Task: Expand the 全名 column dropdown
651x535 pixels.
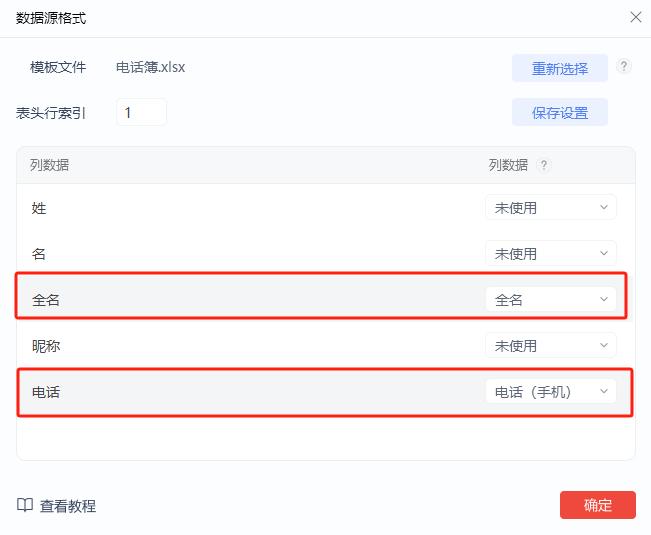Action: tap(550, 300)
